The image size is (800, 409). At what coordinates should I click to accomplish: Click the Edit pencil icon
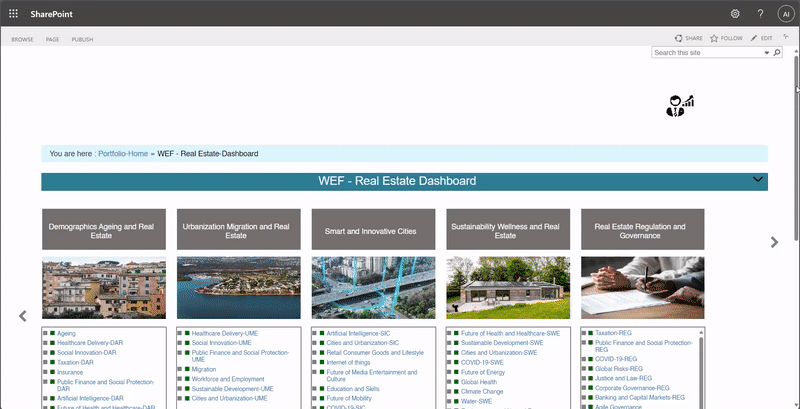coord(754,38)
